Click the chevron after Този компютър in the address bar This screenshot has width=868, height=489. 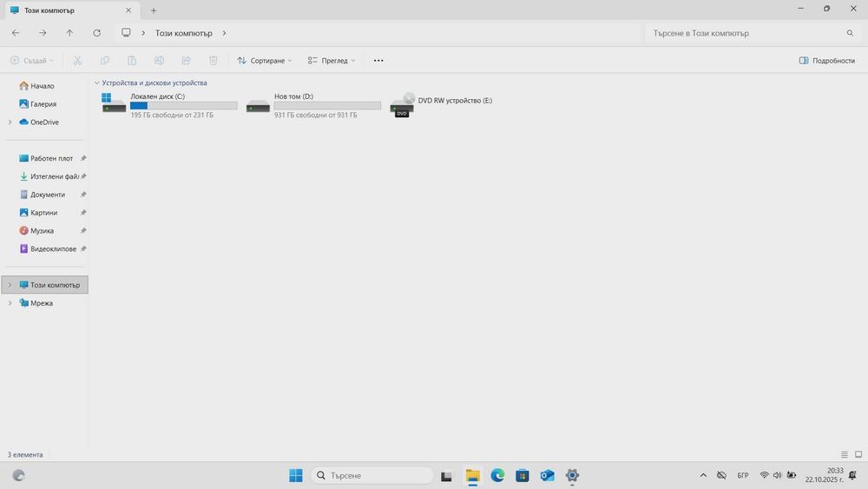(224, 33)
